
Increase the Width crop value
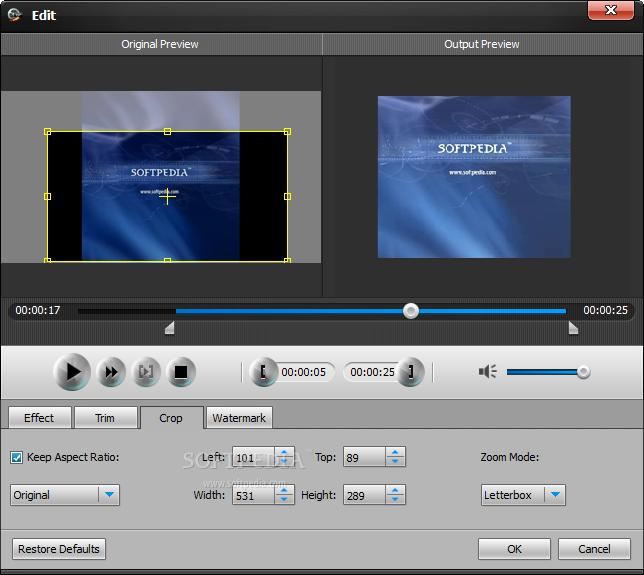(284, 490)
